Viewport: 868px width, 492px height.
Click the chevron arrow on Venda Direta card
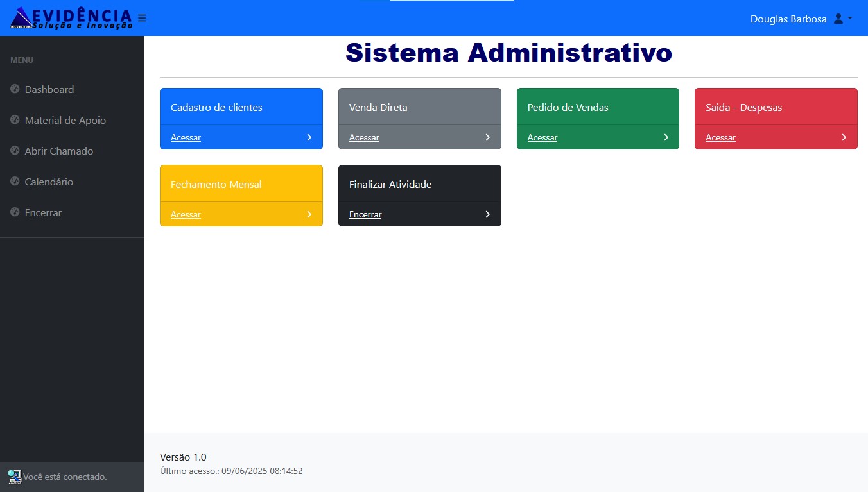pyautogui.click(x=487, y=137)
